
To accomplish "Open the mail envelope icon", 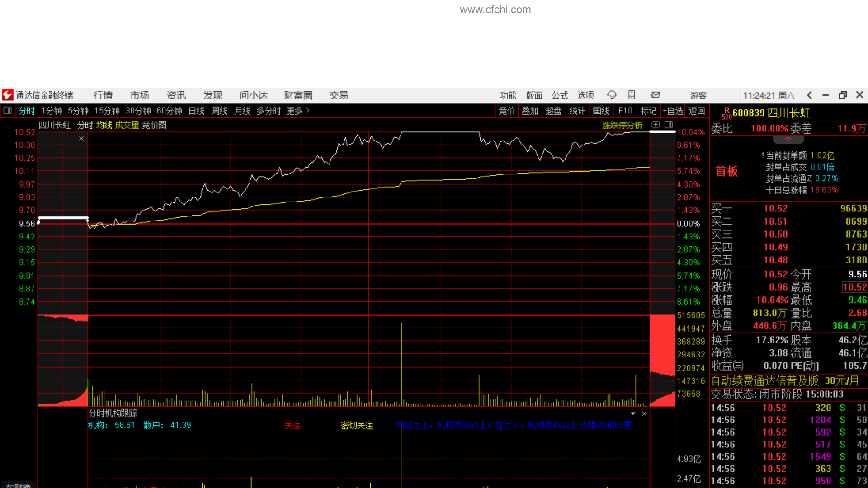I will [x=655, y=95].
